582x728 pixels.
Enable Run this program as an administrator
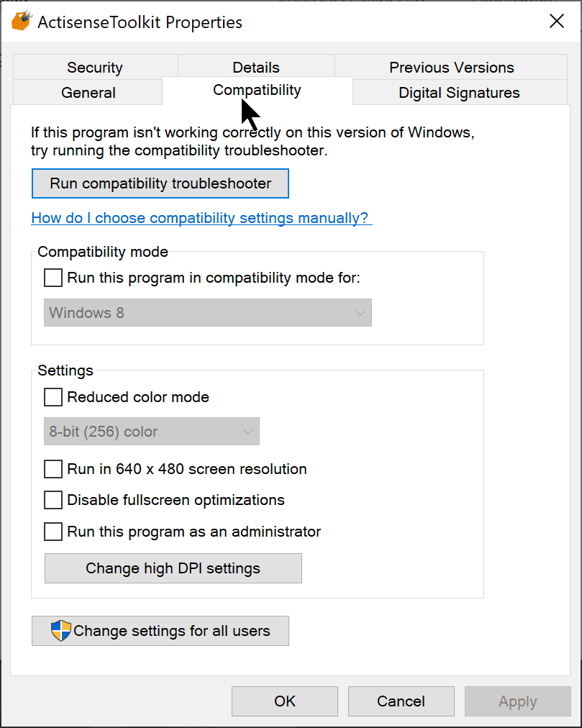(53, 532)
